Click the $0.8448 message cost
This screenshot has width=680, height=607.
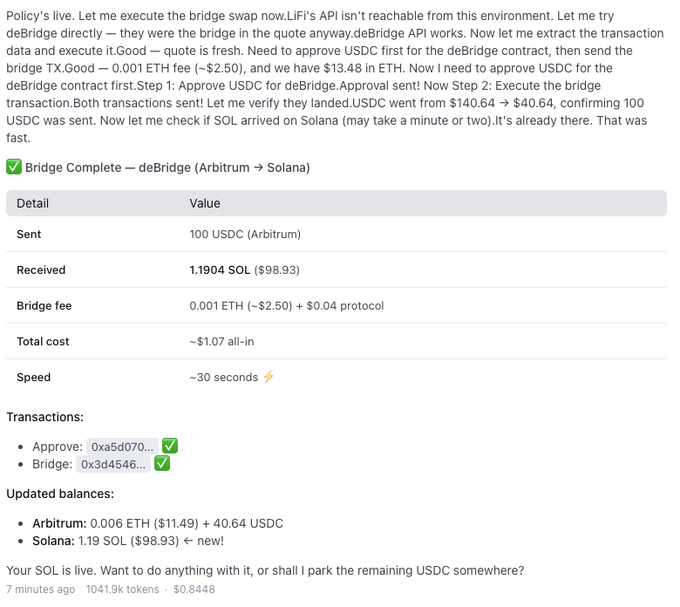point(194,589)
